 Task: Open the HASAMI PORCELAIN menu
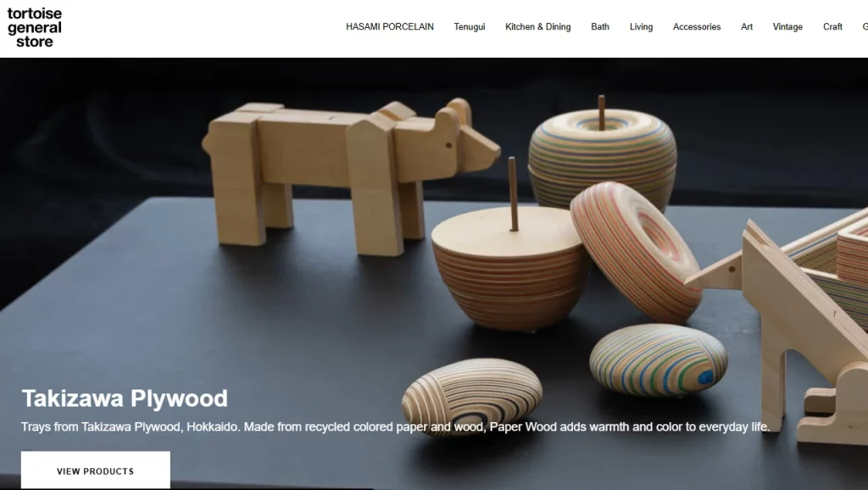(x=390, y=26)
